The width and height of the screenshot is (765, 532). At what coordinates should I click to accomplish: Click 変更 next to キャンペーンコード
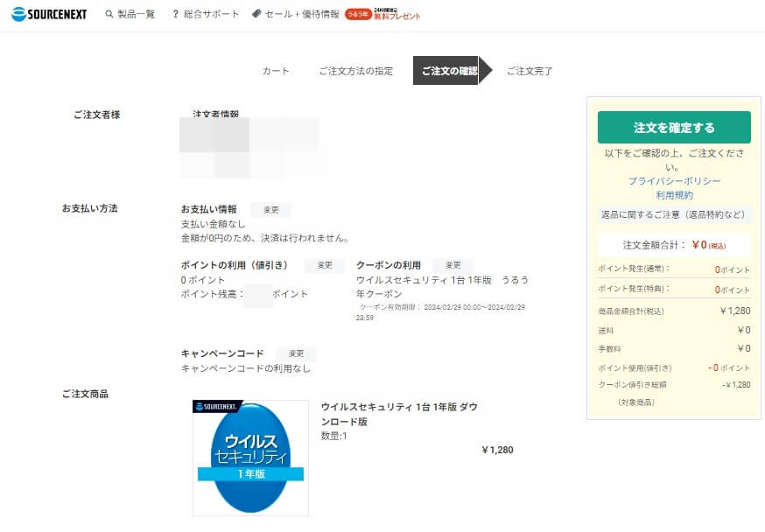[296, 353]
